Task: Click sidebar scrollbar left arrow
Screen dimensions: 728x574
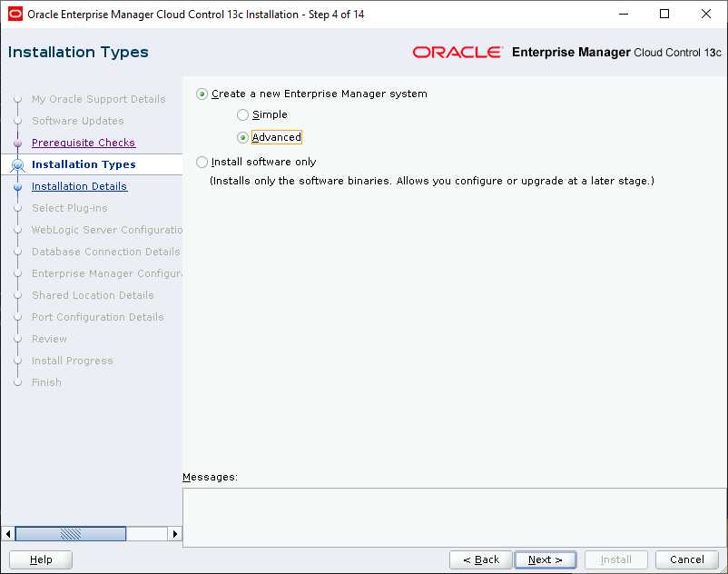Action: click(8, 534)
